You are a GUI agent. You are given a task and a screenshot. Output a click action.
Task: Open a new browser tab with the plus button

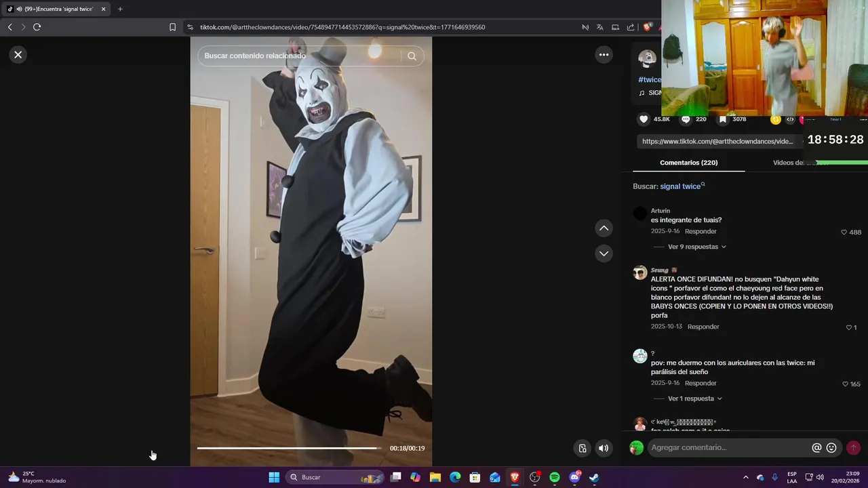click(x=120, y=9)
